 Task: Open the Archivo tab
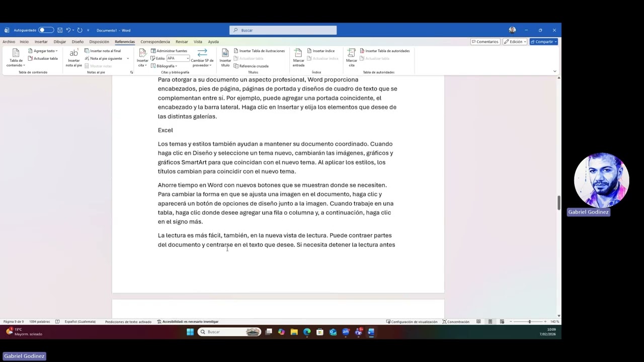tap(9, 42)
